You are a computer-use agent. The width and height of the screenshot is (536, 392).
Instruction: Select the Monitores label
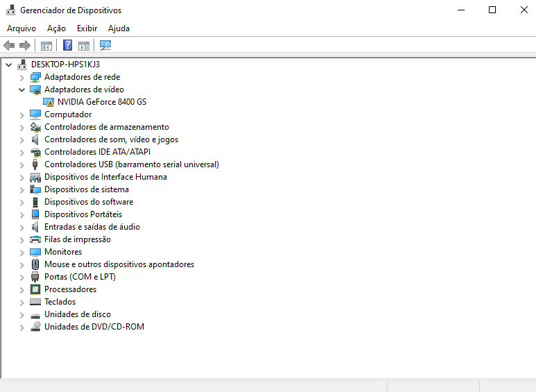[x=63, y=252]
